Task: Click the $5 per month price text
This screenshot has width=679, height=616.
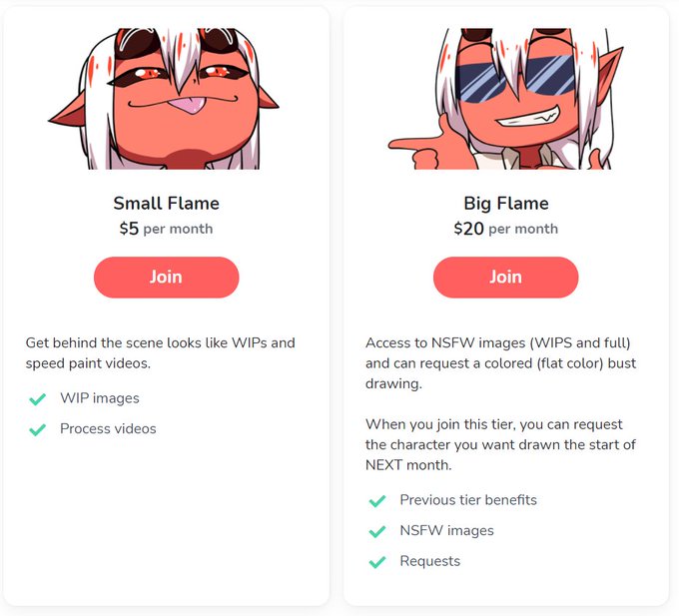Action: tap(167, 229)
